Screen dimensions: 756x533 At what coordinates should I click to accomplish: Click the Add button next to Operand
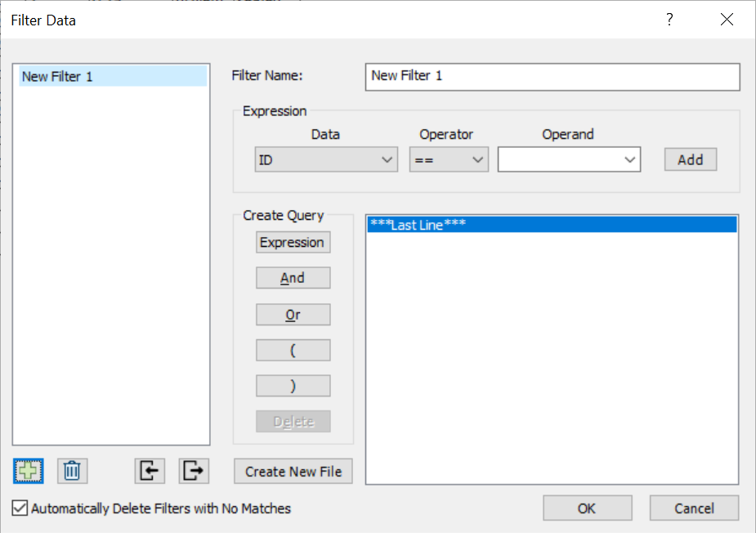click(690, 159)
